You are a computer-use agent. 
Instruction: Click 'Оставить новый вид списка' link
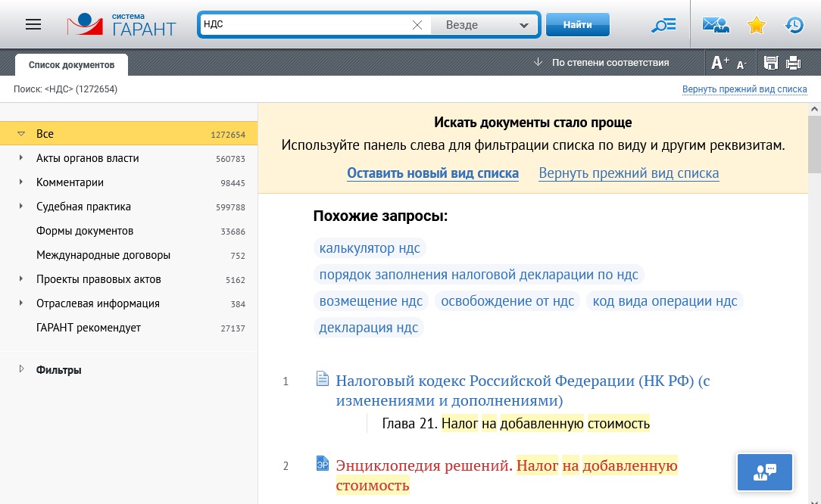(432, 173)
